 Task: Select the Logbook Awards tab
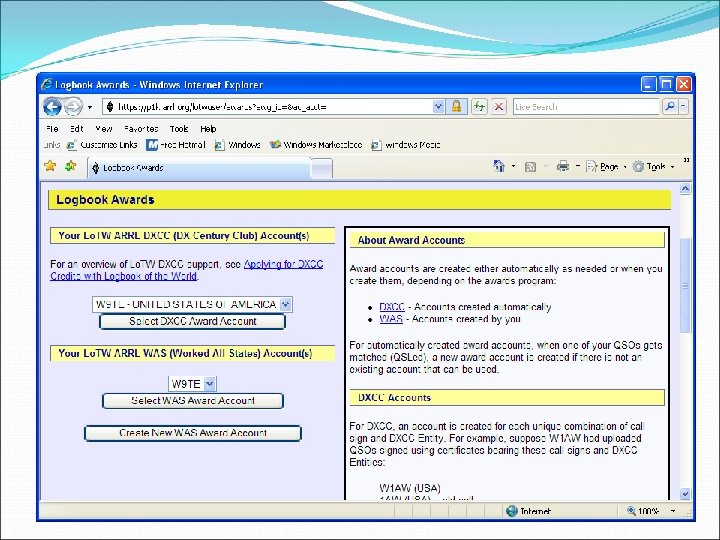[x=199, y=168]
